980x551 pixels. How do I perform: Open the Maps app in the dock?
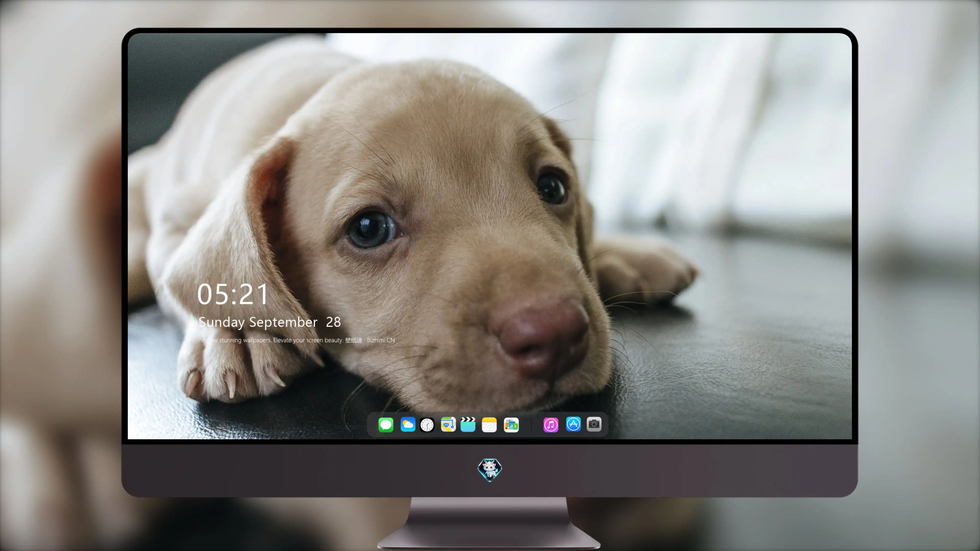point(448,424)
